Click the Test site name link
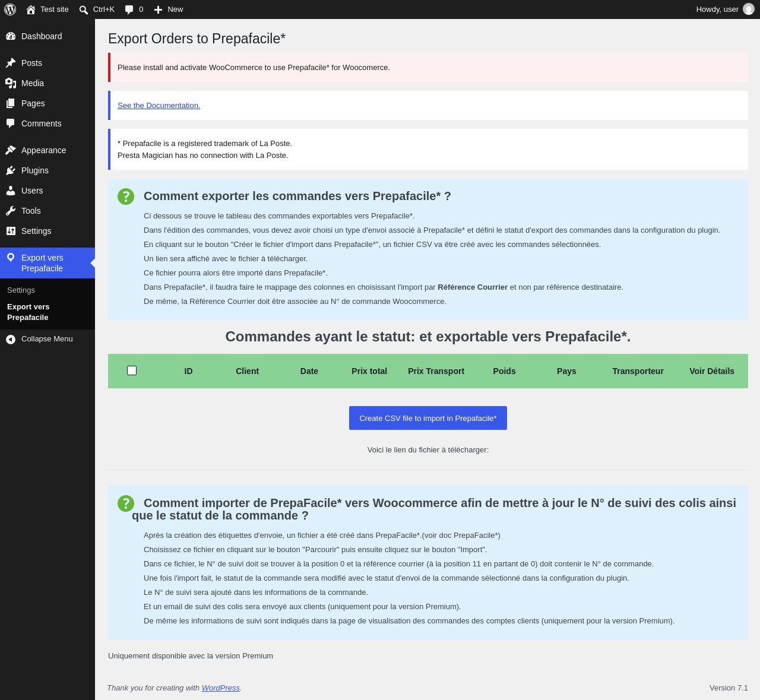The width and height of the screenshot is (760, 700). tap(55, 9)
